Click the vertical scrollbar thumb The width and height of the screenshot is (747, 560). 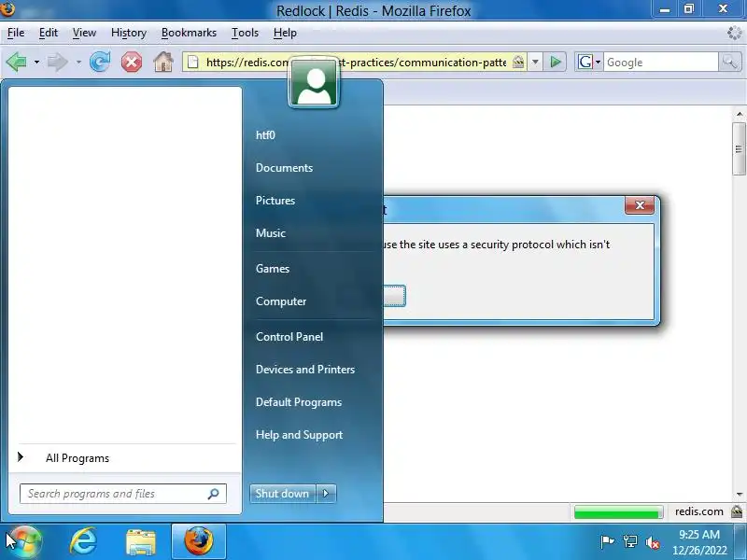tap(739, 149)
